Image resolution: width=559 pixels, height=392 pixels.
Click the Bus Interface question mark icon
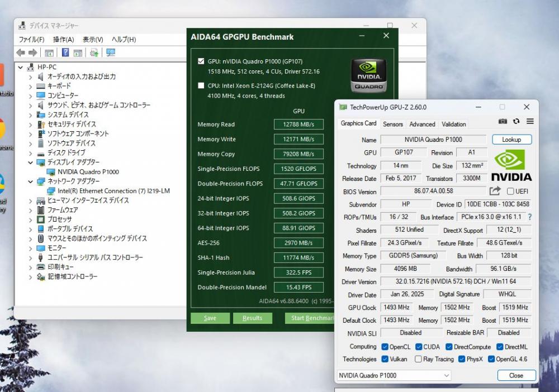point(530,217)
